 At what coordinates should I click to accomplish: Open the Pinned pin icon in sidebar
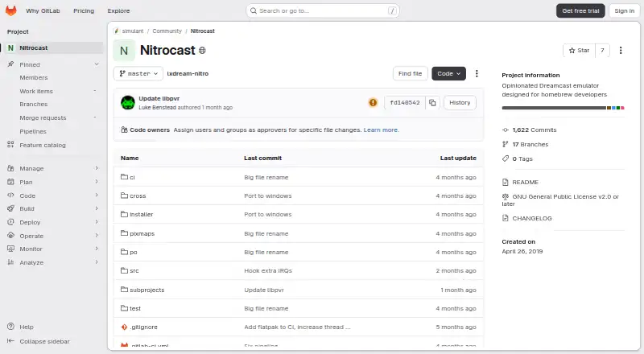pyautogui.click(x=10, y=64)
